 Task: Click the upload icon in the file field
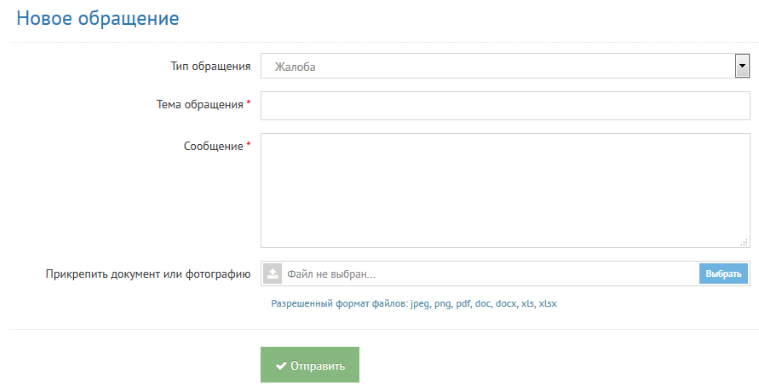[x=273, y=274]
